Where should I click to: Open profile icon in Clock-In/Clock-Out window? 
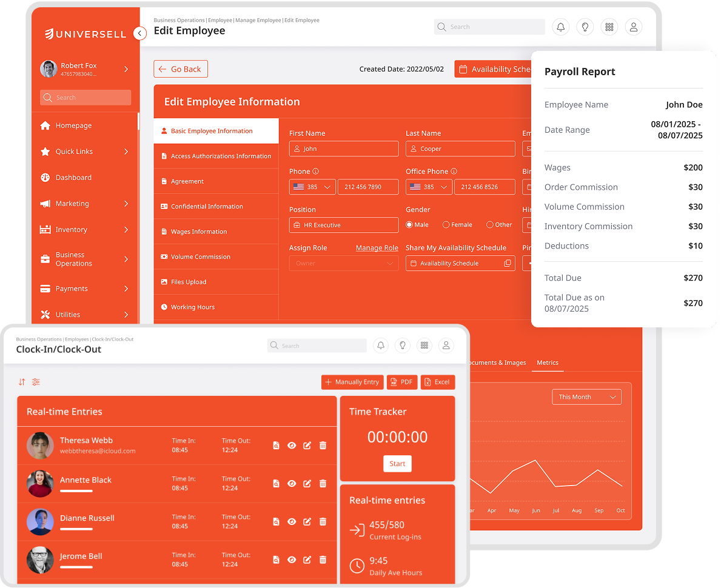pyautogui.click(x=446, y=346)
